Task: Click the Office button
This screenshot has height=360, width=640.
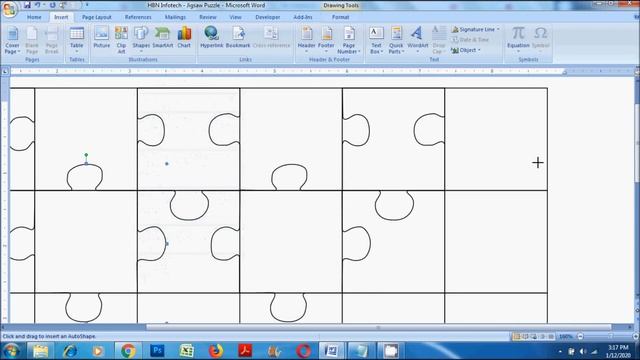Action: [9, 9]
